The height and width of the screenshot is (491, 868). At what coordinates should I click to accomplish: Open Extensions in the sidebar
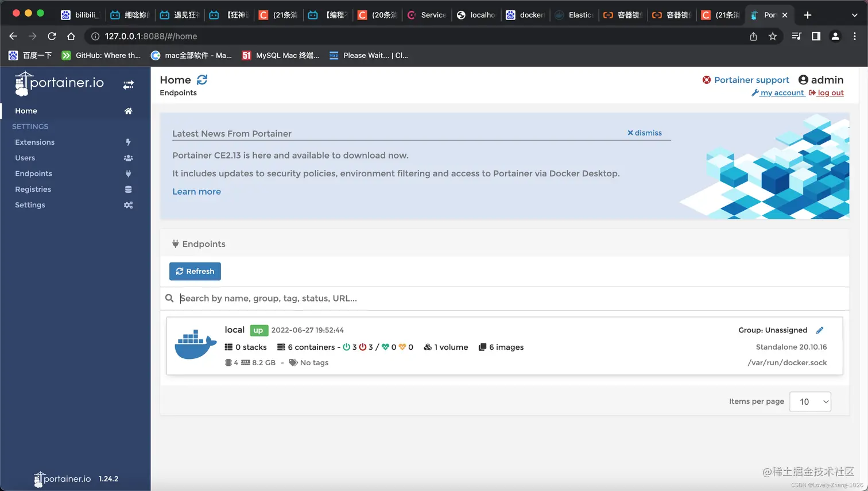(x=34, y=142)
